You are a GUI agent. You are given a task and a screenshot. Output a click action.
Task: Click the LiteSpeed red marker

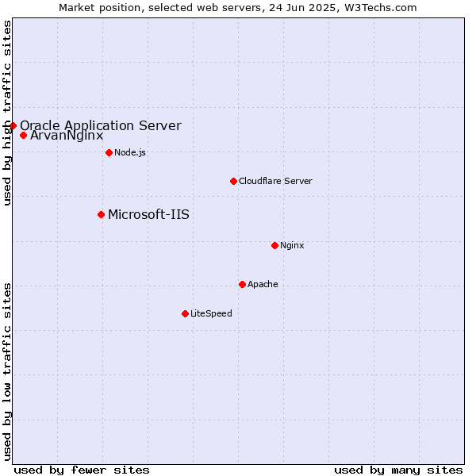185,313
